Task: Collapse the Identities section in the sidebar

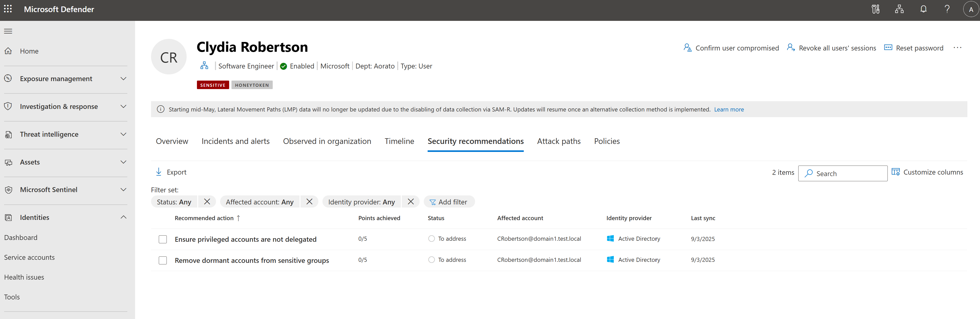Action: (x=123, y=217)
